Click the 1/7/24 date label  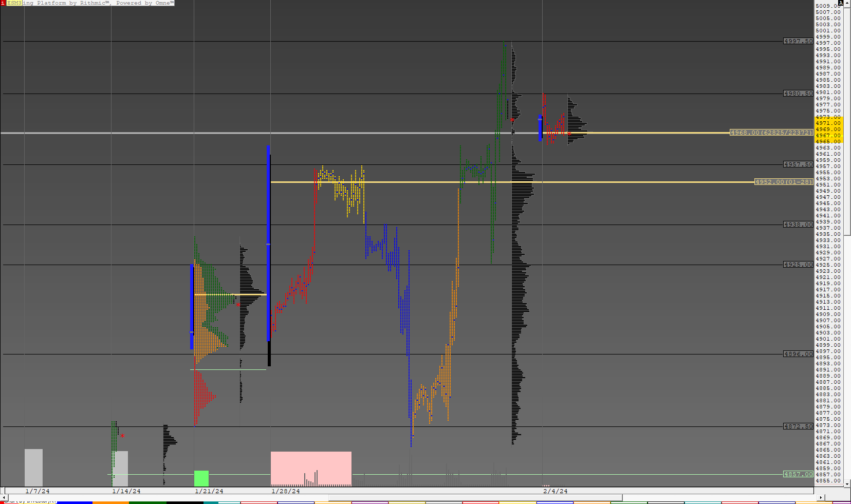[38, 491]
